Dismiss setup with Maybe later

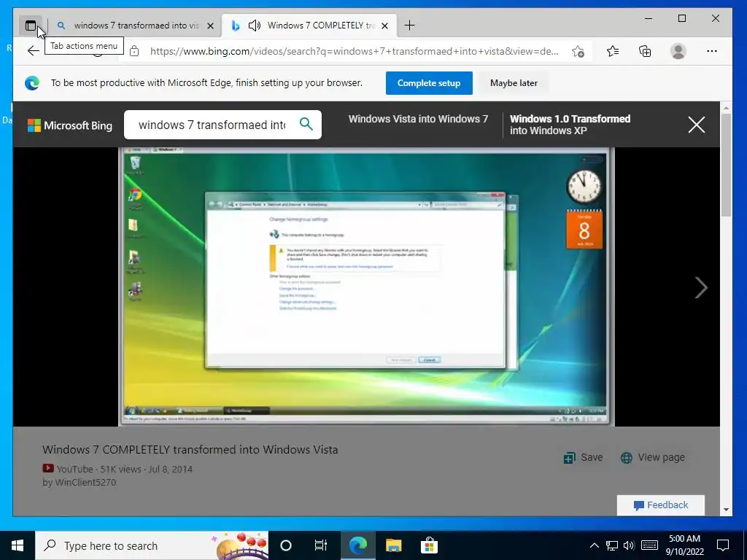coord(514,83)
